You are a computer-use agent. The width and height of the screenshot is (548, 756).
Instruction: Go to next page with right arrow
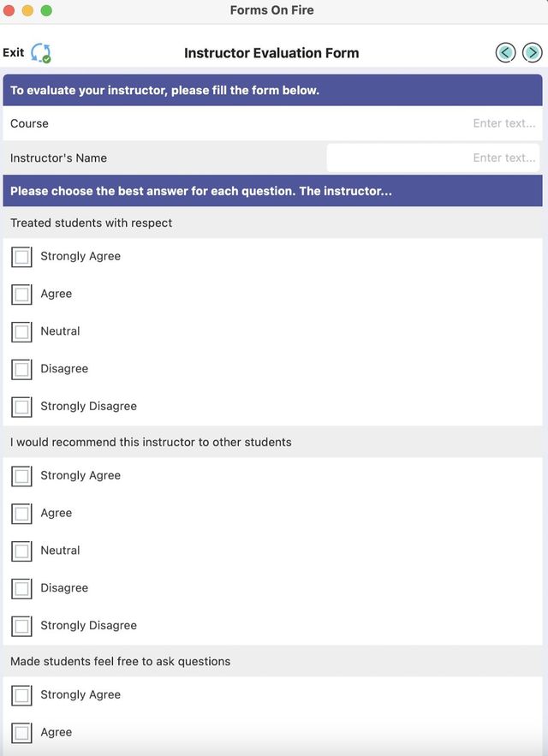533,53
